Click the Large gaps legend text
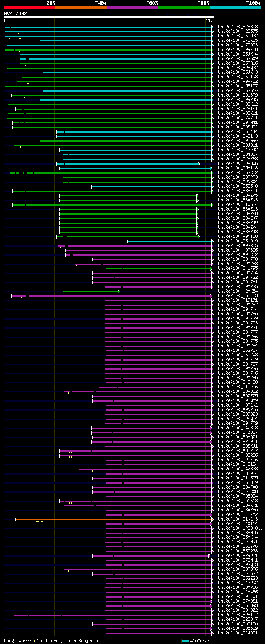Screen dimensions: 265x644 [51, 641]
